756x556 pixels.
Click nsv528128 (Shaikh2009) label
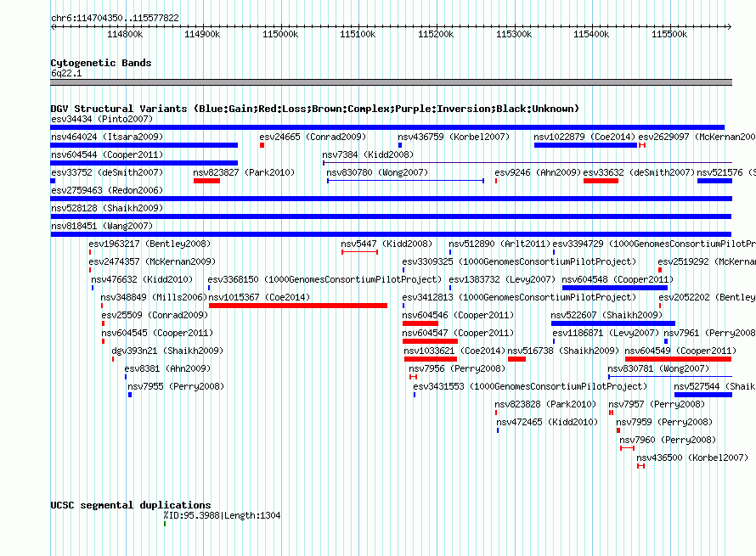[107, 208]
